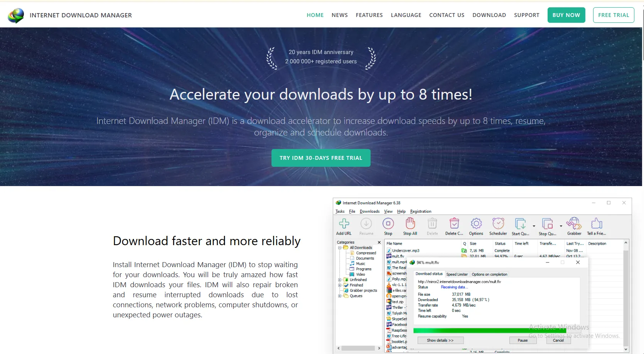Open the Registration menu in IDM
The height and width of the screenshot is (354, 644).
[421, 212]
